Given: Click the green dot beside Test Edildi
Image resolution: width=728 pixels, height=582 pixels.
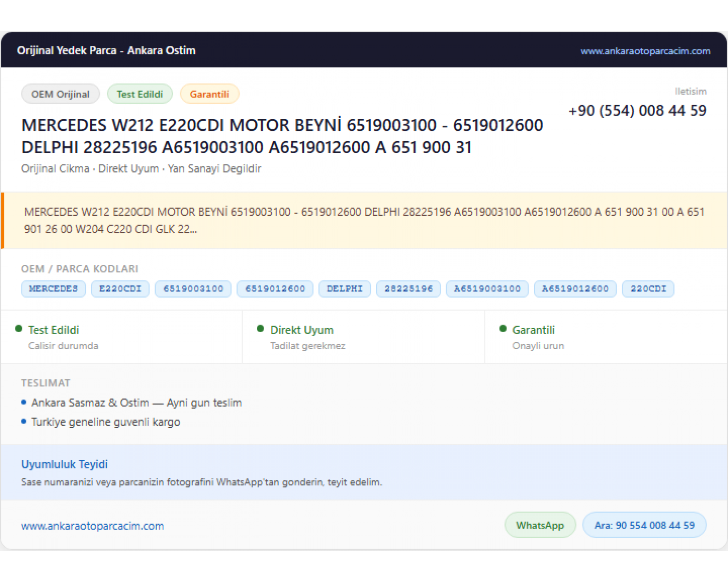Looking at the screenshot, I should click(19, 328).
